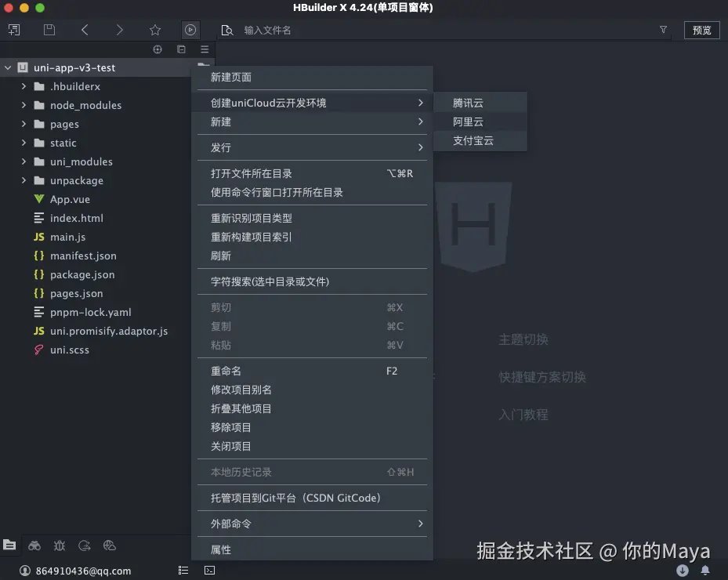This screenshot has height=580, width=728.
Task: Click the debug bug icon at bottom
Action: (x=60, y=546)
